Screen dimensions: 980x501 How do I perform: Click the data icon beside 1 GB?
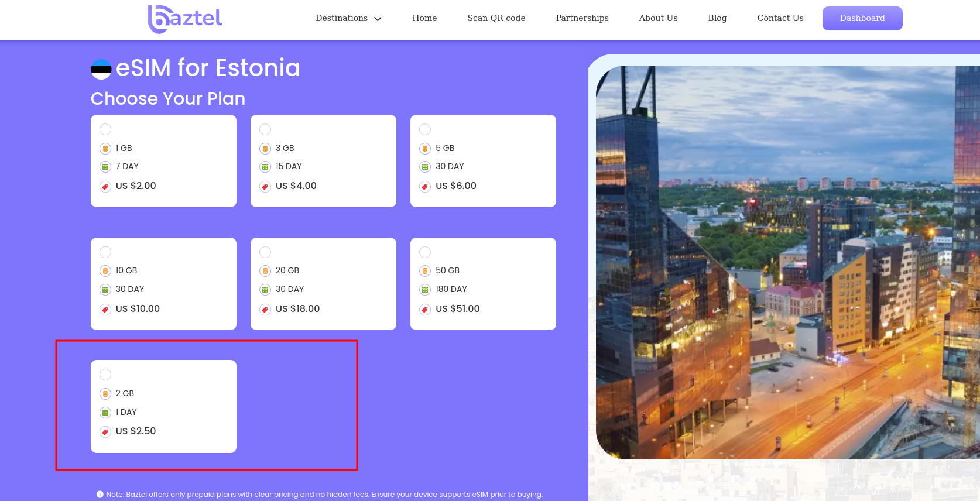point(105,149)
